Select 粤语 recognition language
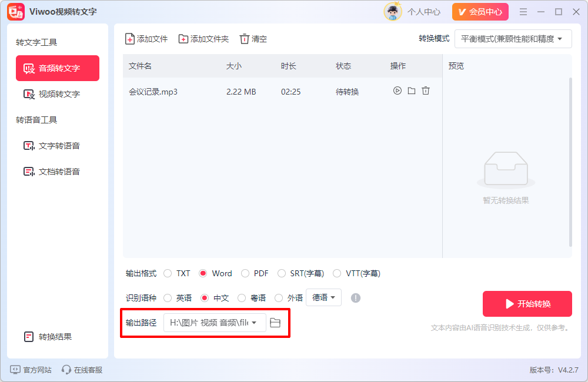Screen dimensions: 588x382 pyautogui.click(x=252, y=298)
